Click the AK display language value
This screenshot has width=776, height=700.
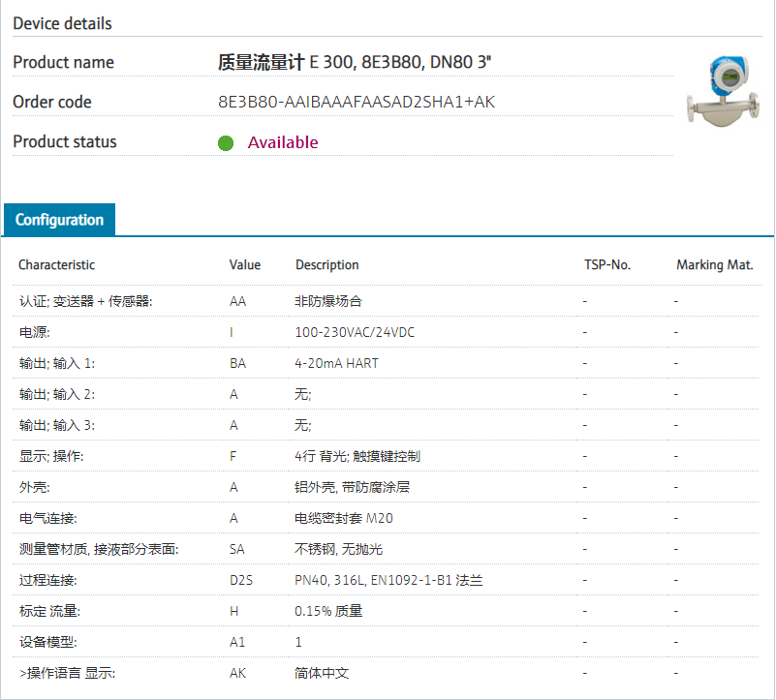(x=237, y=673)
